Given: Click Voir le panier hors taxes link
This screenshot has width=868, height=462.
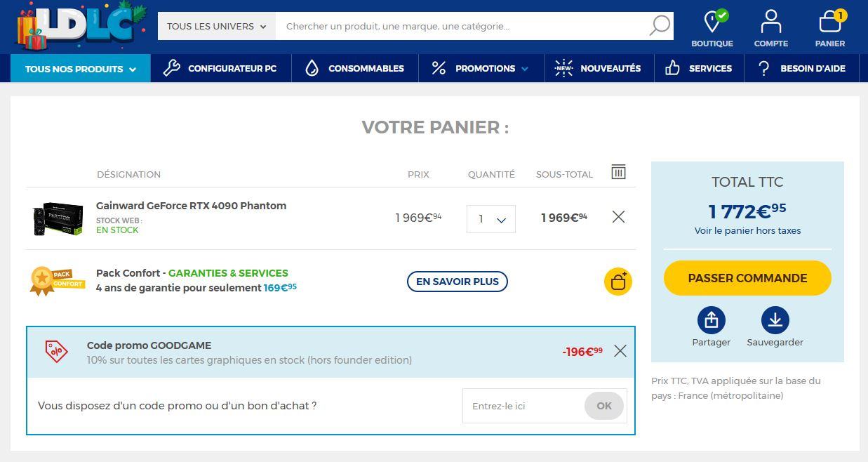Looking at the screenshot, I should click(x=747, y=230).
